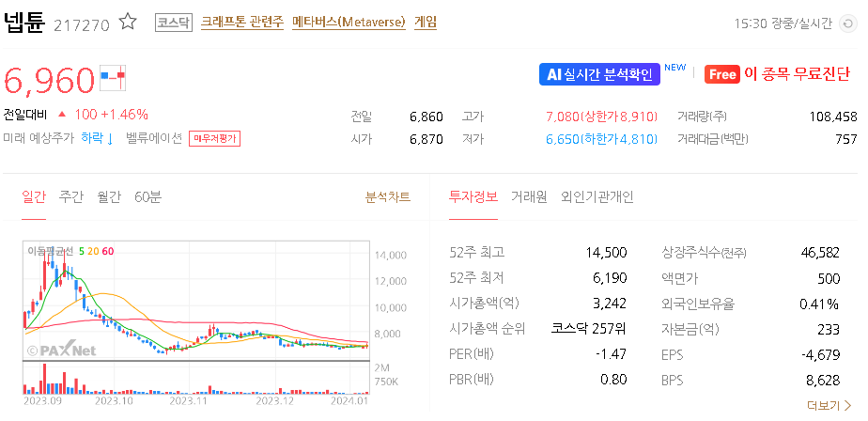868x421 pixels.
Task: Switch to the 거래원 tab
Action: (x=529, y=196)
